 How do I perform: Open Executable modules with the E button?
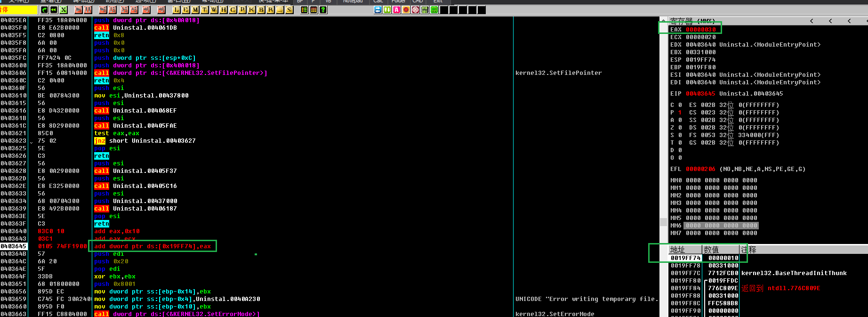pyautogui.click(x=186, y=10)
